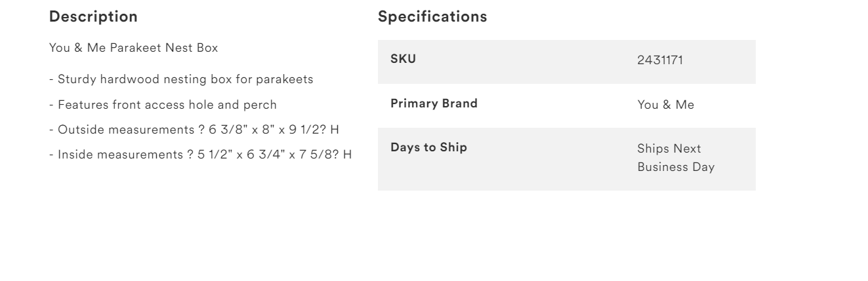Click the You & Me brand value
The height and width of the screenshot is (281, 868).
(665, 105)
